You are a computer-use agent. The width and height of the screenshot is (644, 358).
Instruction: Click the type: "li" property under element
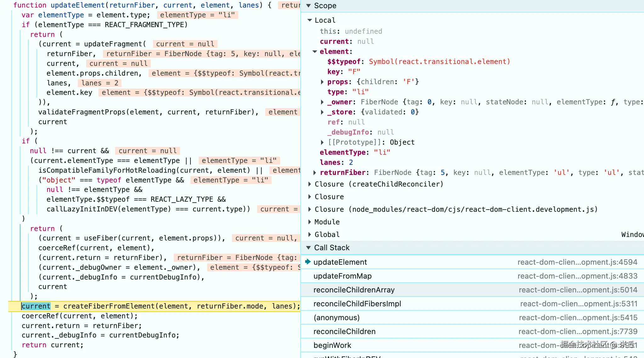348,92
